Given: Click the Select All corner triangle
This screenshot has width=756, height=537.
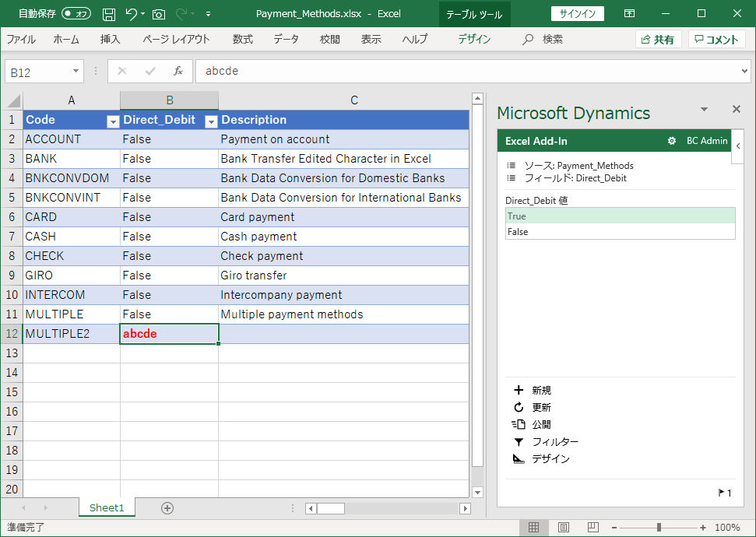Looking at the screenshot, I should (12, 100).
